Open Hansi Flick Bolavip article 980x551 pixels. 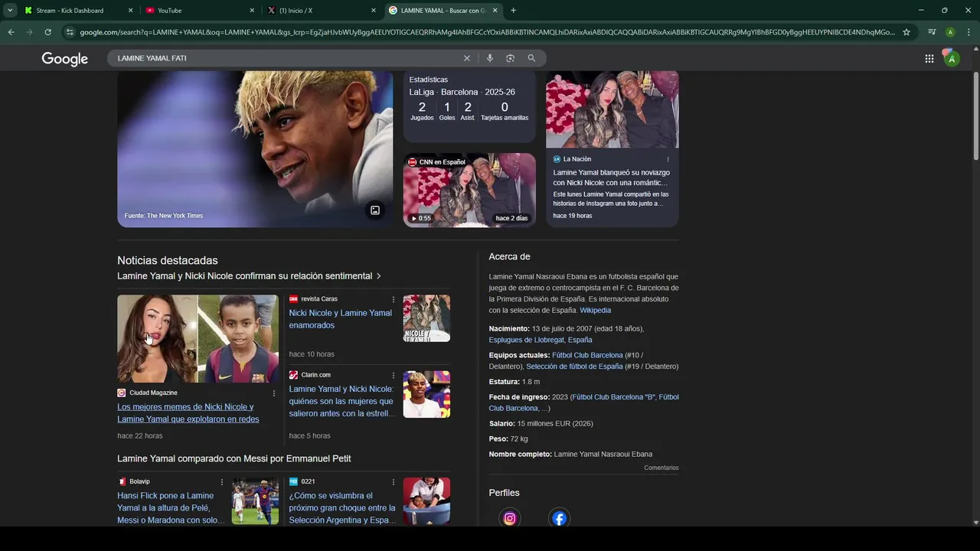pyautogui.click(x=171, y=508)
